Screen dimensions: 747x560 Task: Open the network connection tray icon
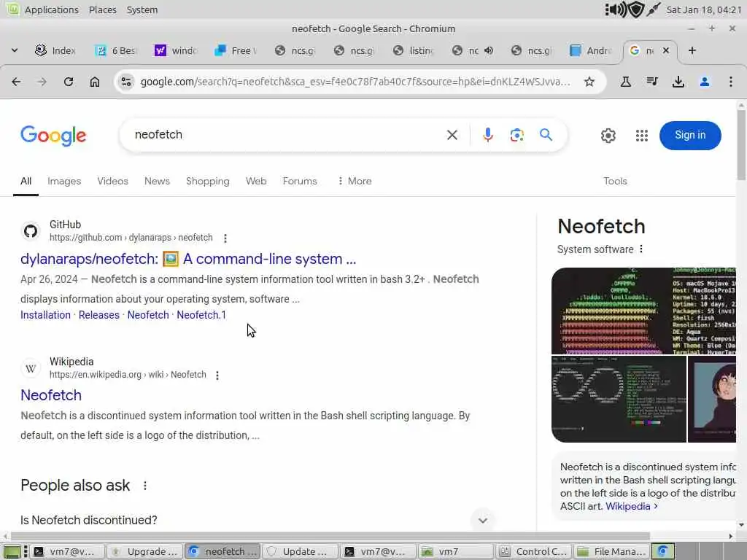pos(654,9)
